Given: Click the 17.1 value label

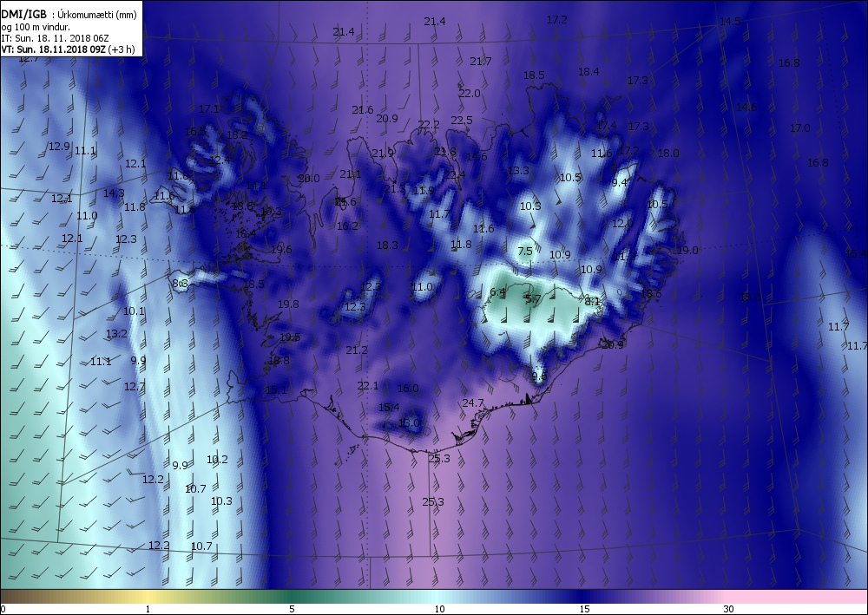Looking at the screenshot, I should tap(209, 109).
